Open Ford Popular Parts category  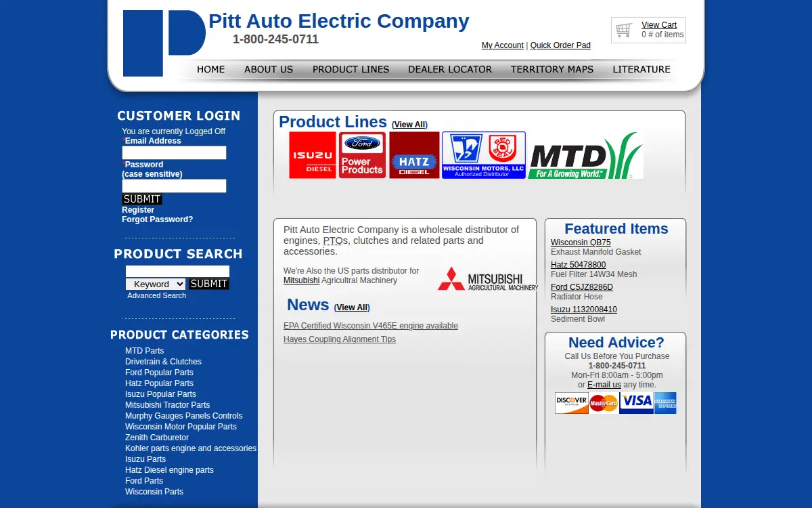[159, 373]
